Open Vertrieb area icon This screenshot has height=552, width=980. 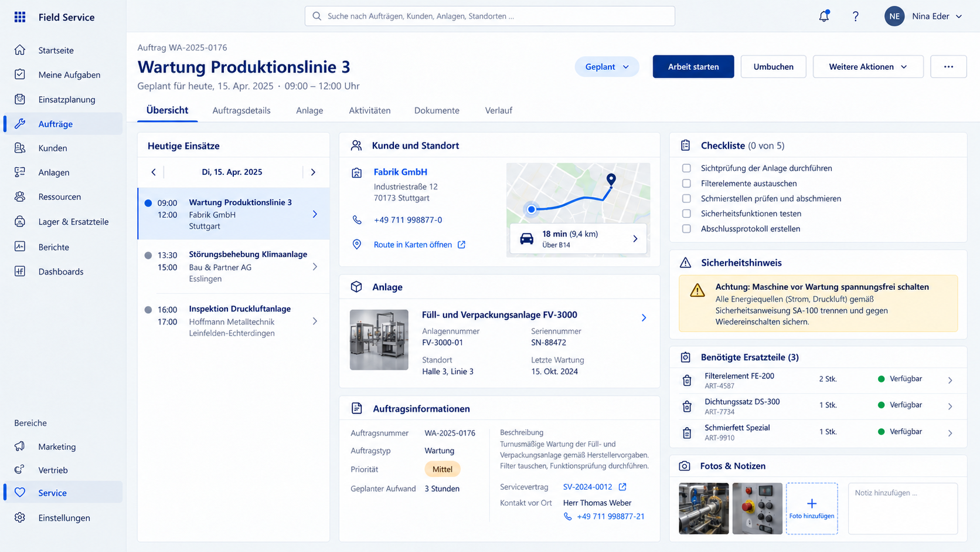[20, 469]
